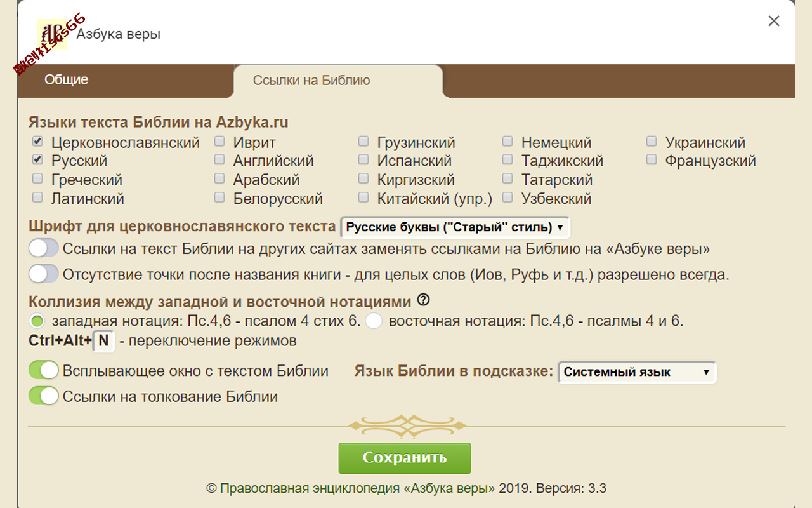Click the переключение режимов text
The height and width of the screenshot is (508, 812).
point(212,341)
